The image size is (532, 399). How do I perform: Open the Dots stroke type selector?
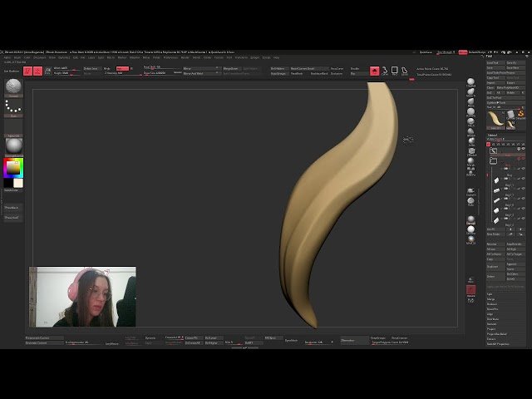pyautogui.click(x=14, y=108)
